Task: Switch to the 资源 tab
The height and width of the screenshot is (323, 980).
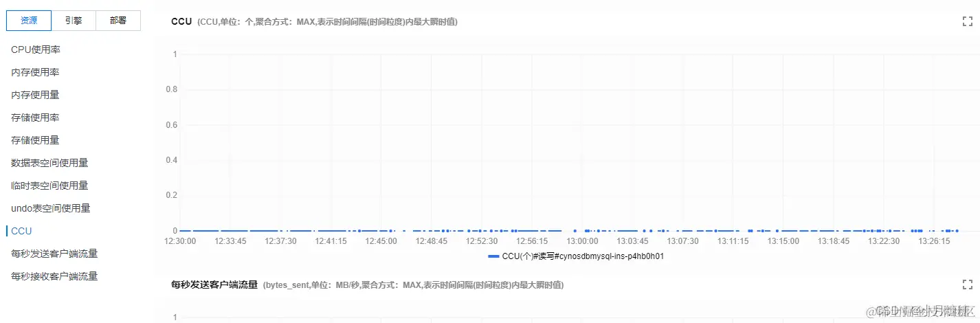Action: [29, 21]
